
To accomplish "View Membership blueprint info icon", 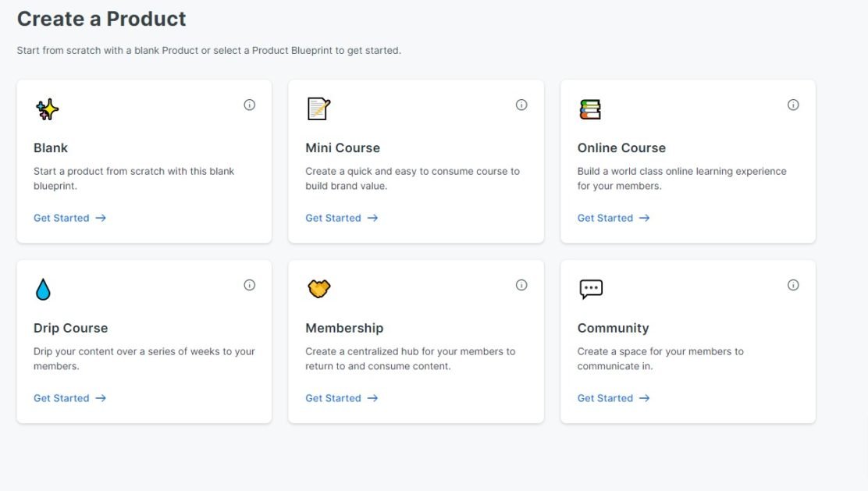I will tap(521, 285).
